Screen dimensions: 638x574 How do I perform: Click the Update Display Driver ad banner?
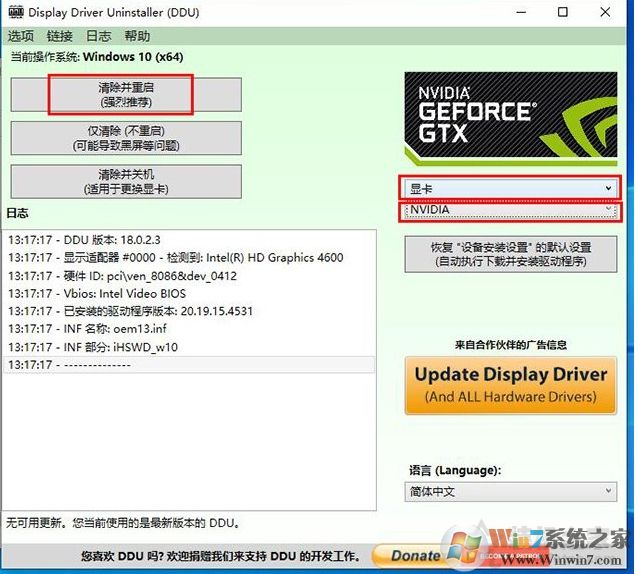(511, 385)
